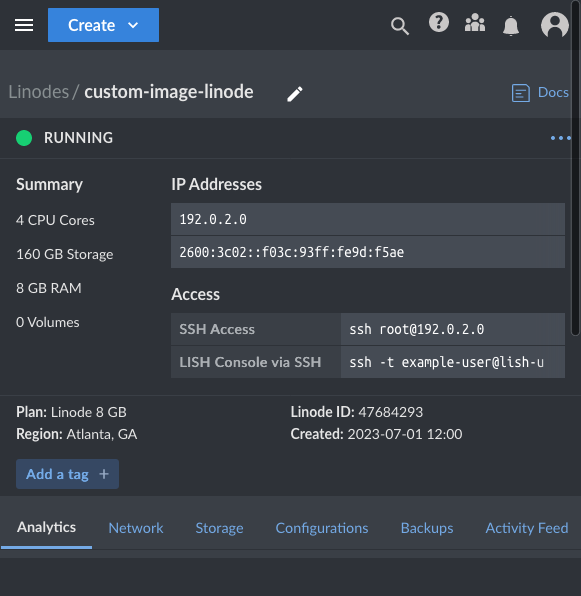This screenshot has height=596, width=581.
Task: Open the community people icon
Action: 475,23
